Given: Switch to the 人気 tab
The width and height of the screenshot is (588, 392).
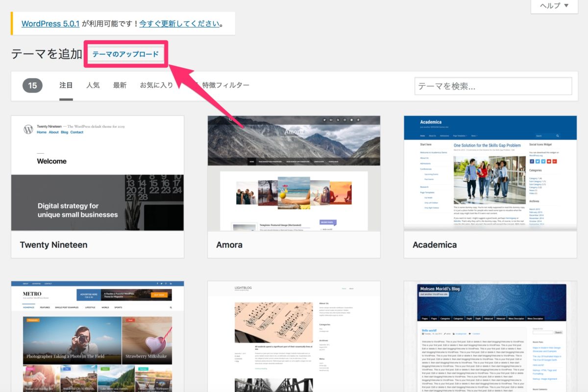Looking at the screenshot, I should click(x=93, y=85).
